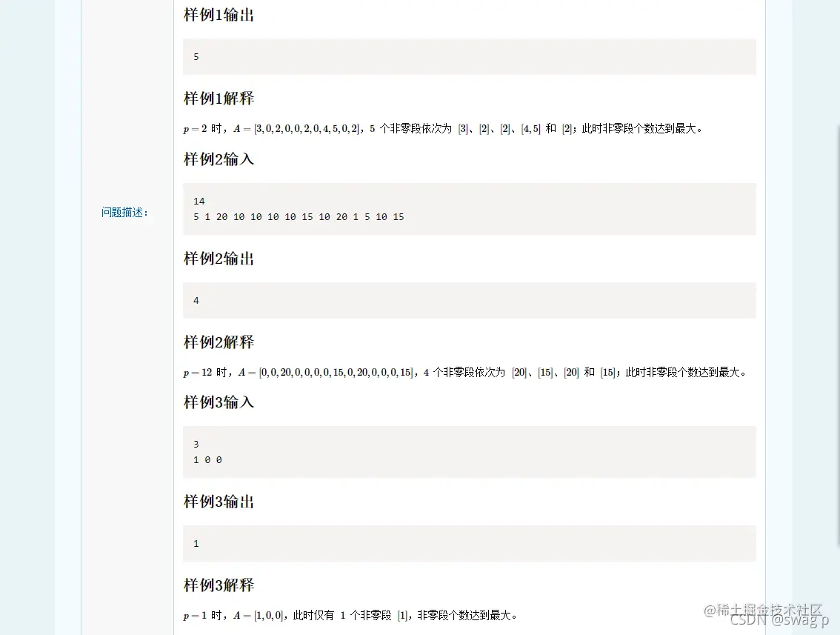Select the code block showing output 1
This screenshot has height=635, width=840.
[469, 543]
